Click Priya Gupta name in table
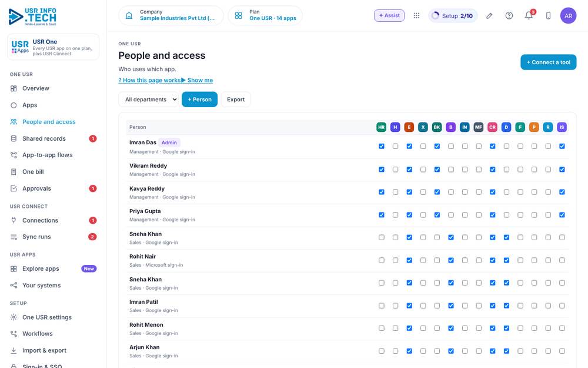Viewport: 588px width, 368px height. pyautogui.click(x=145, y=211)
